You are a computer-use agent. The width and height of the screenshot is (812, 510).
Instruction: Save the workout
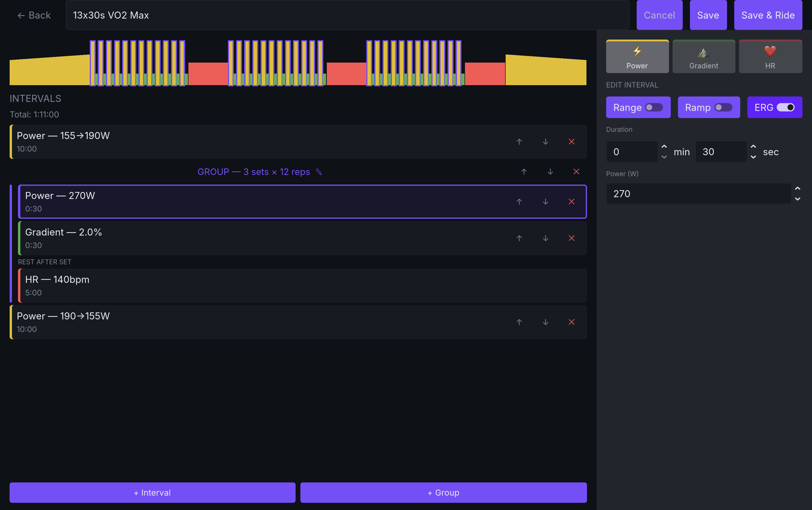pos(708,15)
